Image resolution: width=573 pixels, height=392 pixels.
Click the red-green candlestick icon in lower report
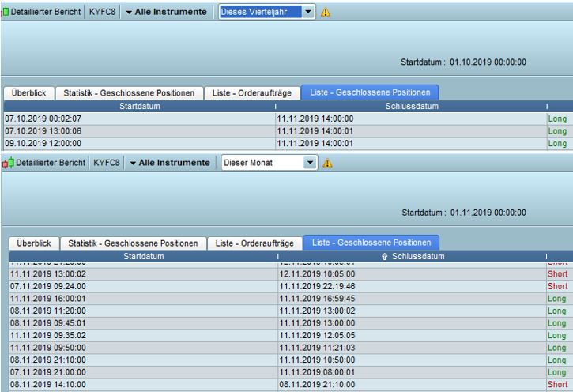[x=8, y=163]
